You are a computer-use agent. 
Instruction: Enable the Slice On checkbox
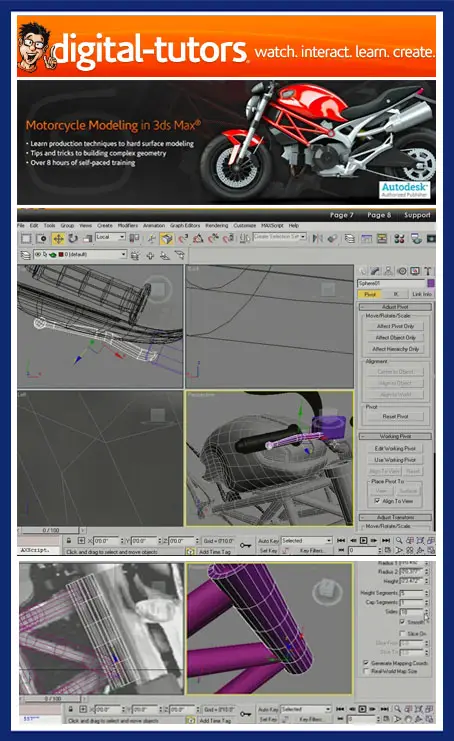(402, 633)
